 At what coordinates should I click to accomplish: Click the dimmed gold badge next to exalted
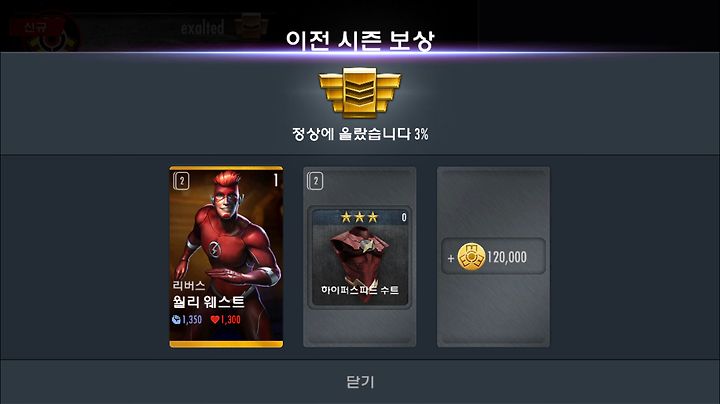click(x=251, y=26)
